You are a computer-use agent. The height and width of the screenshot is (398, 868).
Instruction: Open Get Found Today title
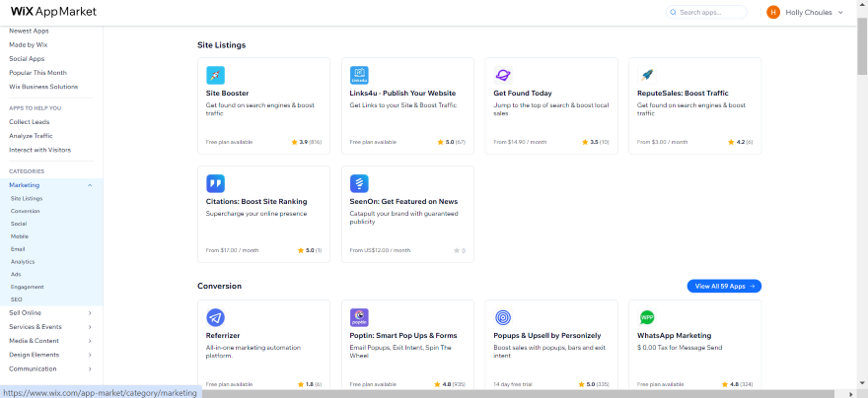pyautogui.click(x=523, y=93)
